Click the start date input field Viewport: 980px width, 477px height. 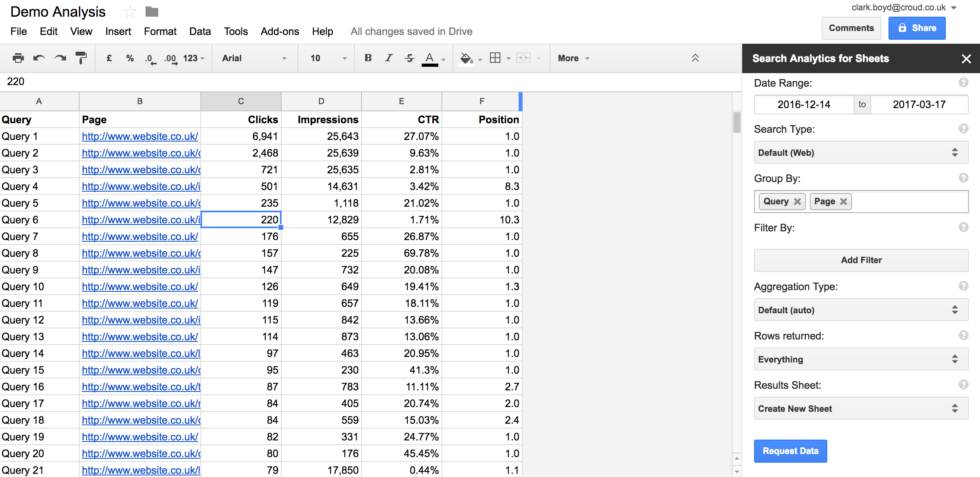pos(803,105)
